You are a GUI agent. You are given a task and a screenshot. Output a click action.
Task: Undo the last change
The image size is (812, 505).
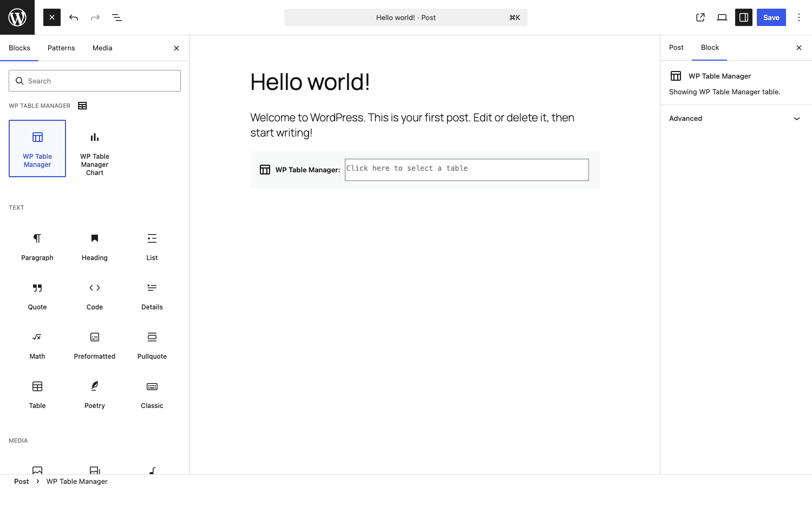click(x=74, y=17)
